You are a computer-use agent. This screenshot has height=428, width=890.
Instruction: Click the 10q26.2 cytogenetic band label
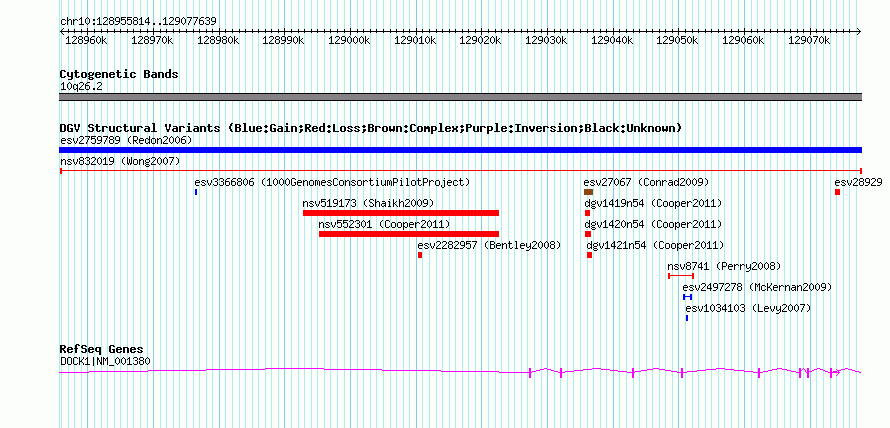coord(81,87)
